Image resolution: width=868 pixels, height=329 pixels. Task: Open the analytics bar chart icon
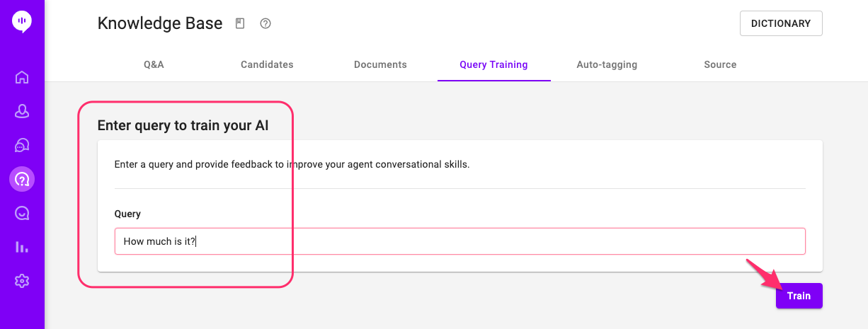click(x=22, y=247)
